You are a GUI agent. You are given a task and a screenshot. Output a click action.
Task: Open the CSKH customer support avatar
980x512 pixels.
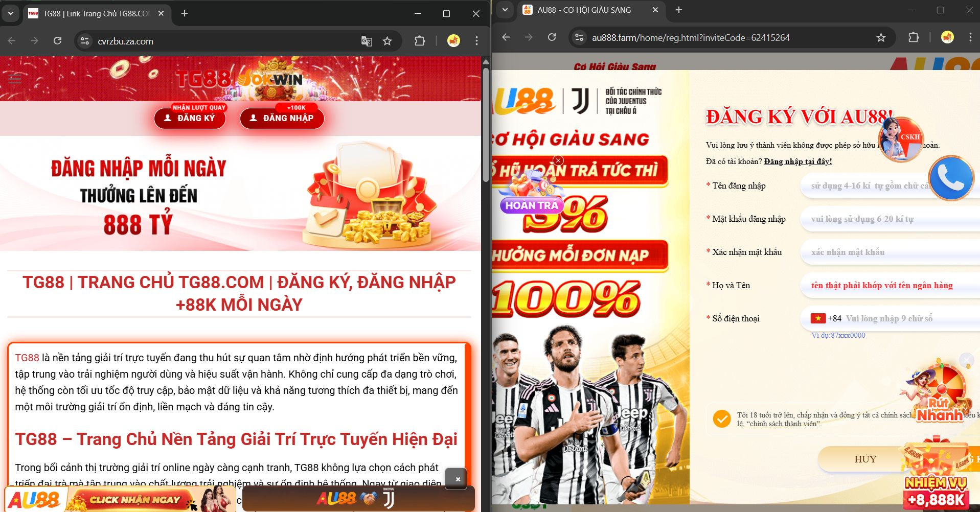click(x=901, y=139)
